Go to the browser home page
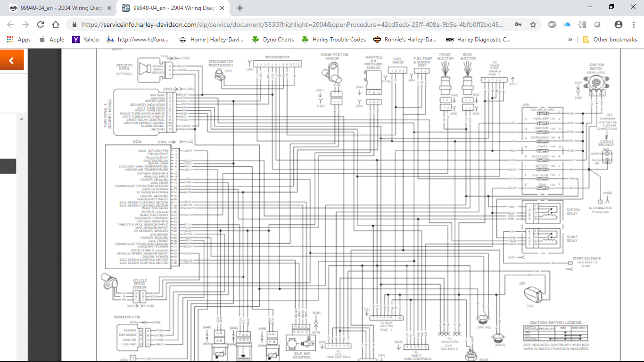 [56, 25]
